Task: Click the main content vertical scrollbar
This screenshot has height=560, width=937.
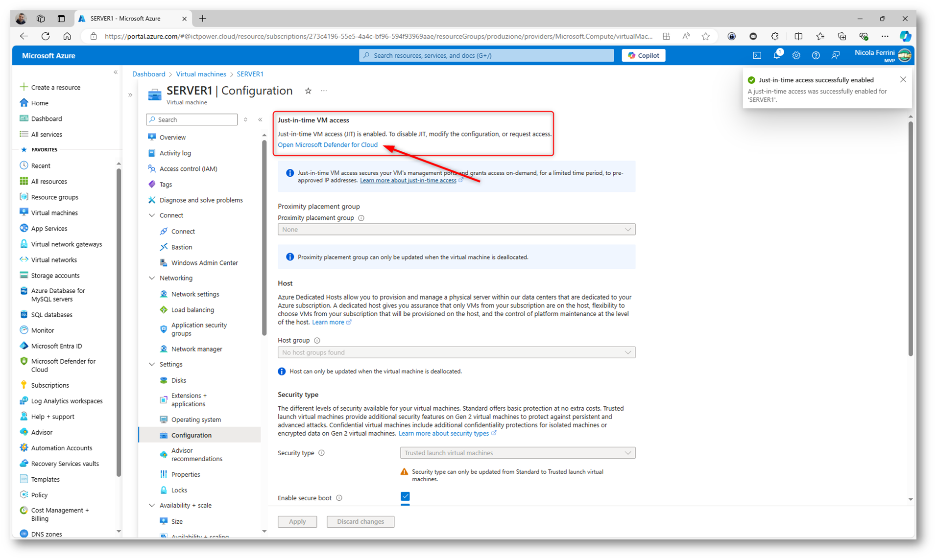Action: 911,239
